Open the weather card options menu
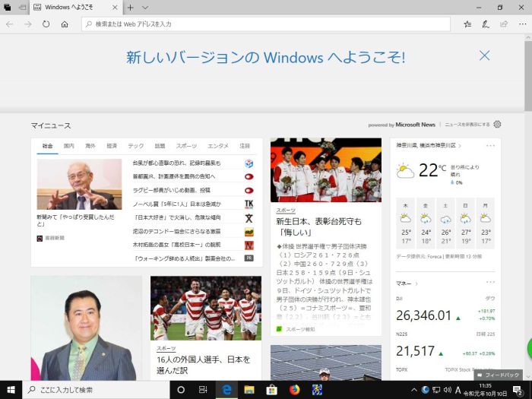This screenshot has height=399, width=532. coord(490,145)
